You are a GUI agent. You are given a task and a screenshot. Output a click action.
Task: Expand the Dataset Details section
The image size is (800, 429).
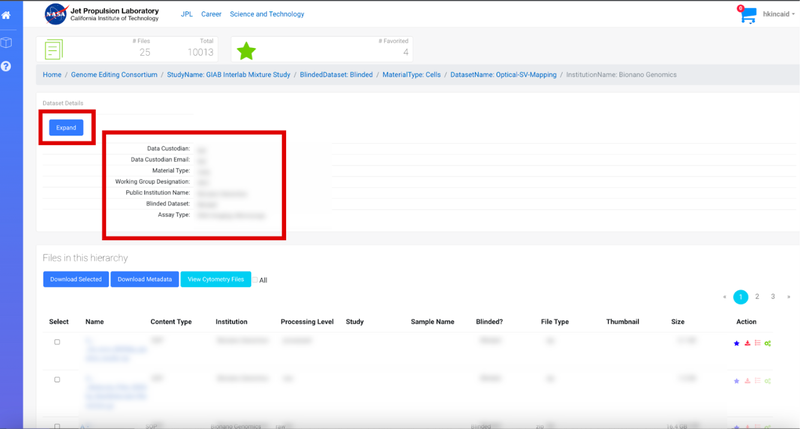click(x=66, y=128)
